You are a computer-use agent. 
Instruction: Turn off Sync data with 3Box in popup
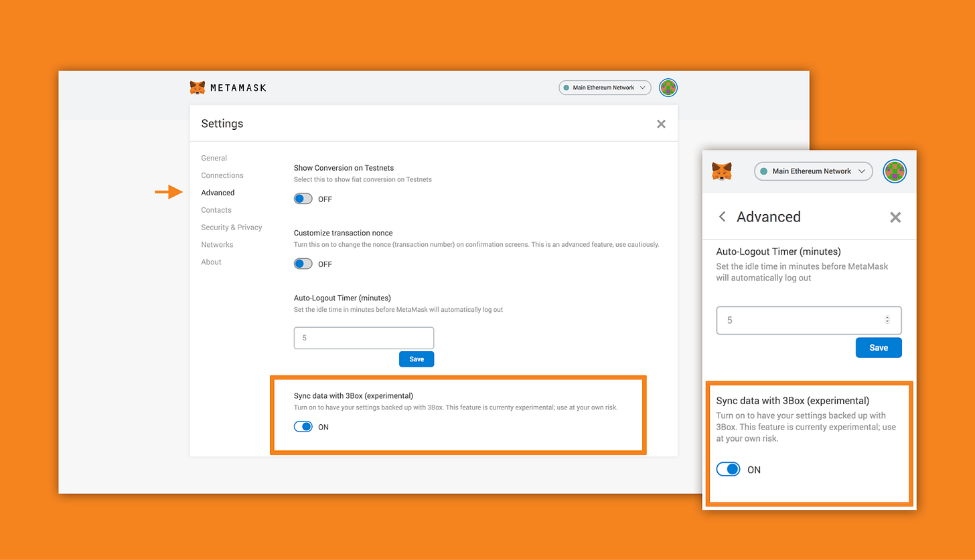pos(729,470)
